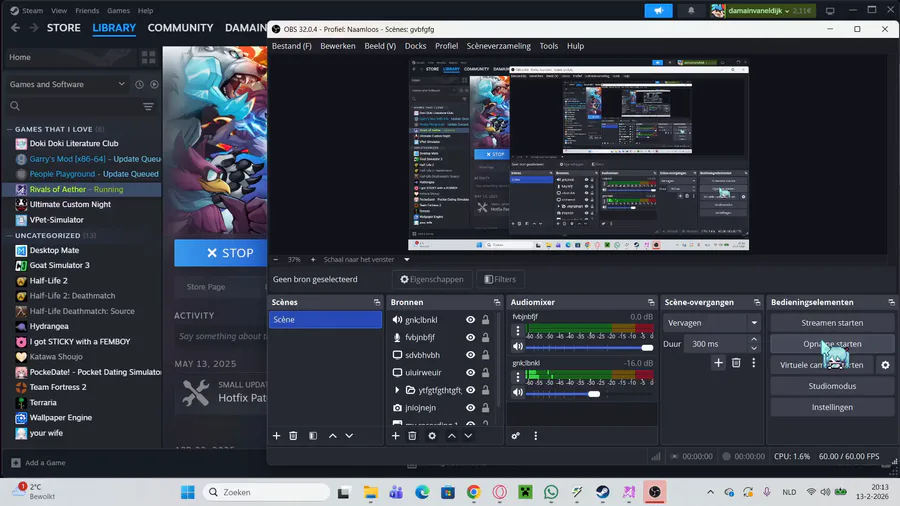Adjust the fvbjnbfjf volume slider handle
900x506 pixels.
[647, 348]
